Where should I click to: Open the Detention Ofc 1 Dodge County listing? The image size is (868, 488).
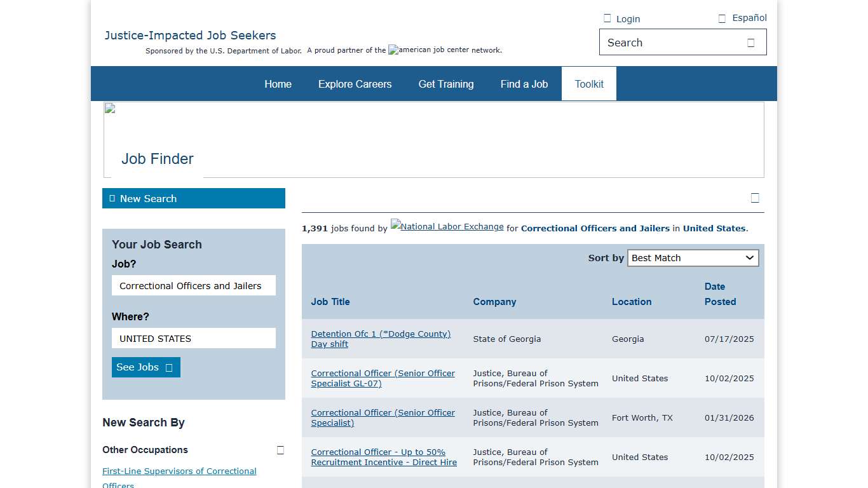pos(381,339)
